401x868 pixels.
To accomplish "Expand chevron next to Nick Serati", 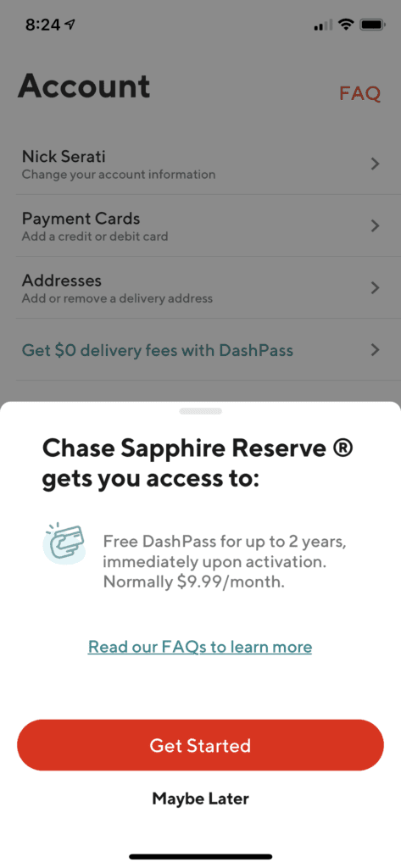I will (x=375, y=164).
